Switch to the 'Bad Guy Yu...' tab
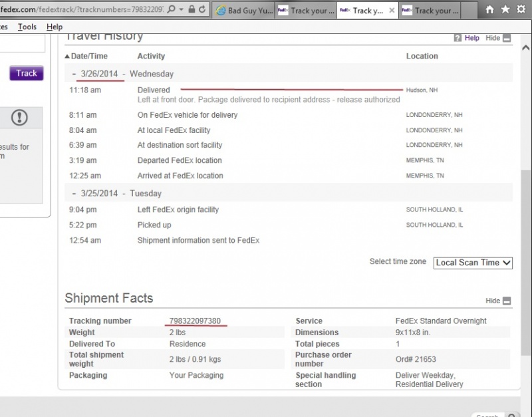 243,11
